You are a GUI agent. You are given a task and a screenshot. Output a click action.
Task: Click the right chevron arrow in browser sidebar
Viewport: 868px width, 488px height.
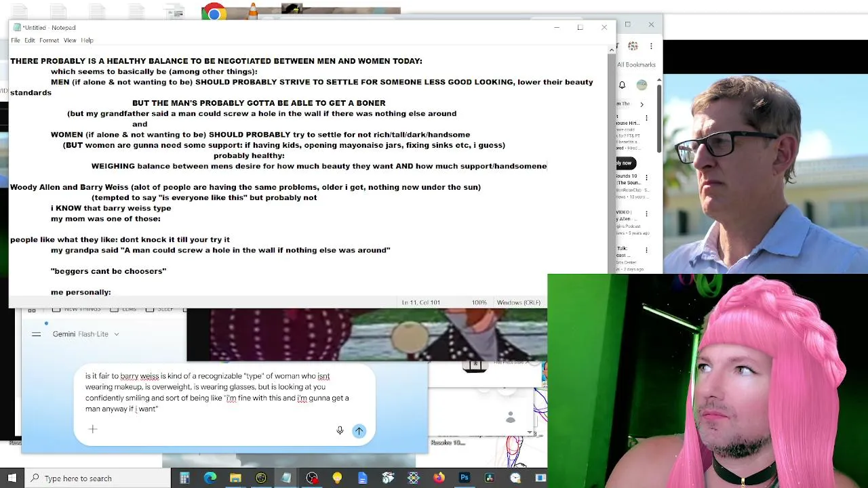click(x=642, y=104)
